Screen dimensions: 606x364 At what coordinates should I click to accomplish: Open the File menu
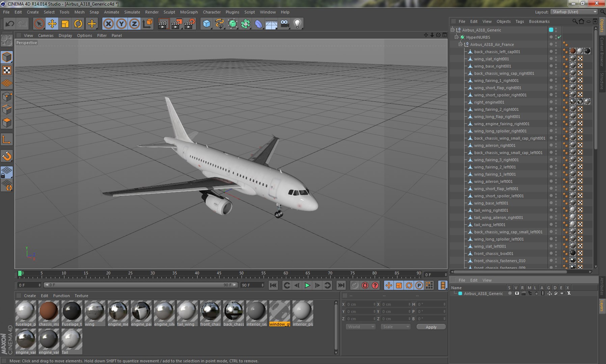click(x=6, y=12)
